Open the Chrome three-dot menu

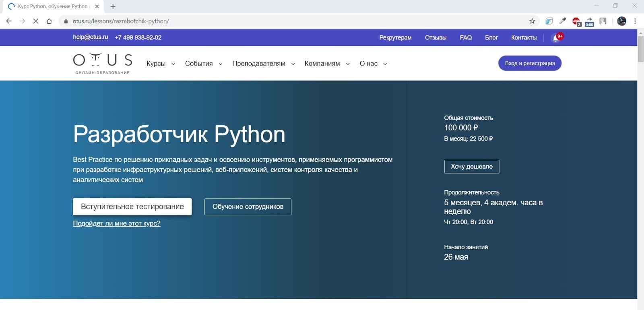pyautogui.click(x=635, y=21)
